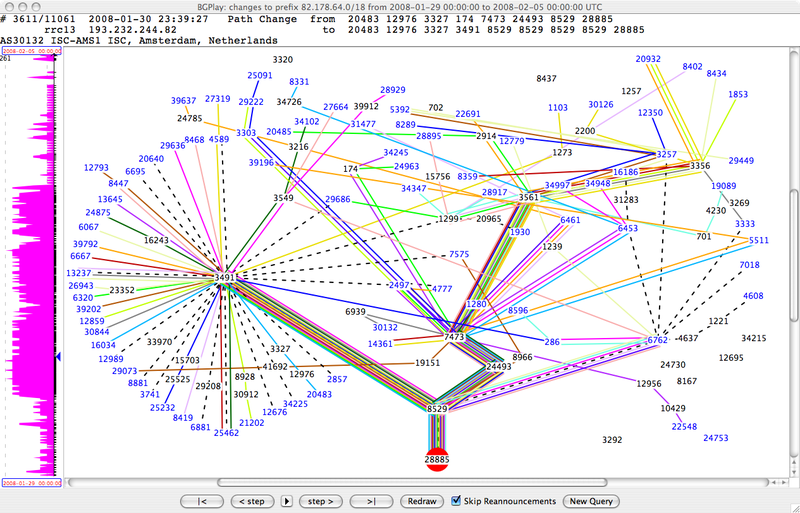Image resolution: width=800 pixels, height=513 pixels.
Task: Select AS node 25462 label
Action: pos(226,433)
